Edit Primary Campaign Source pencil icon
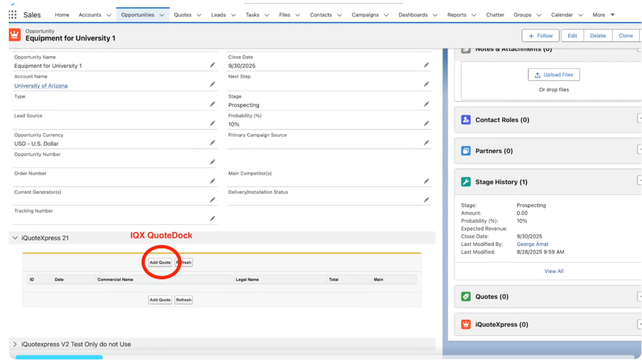Viewport: 642px width, 364px height. pos(426,143)
